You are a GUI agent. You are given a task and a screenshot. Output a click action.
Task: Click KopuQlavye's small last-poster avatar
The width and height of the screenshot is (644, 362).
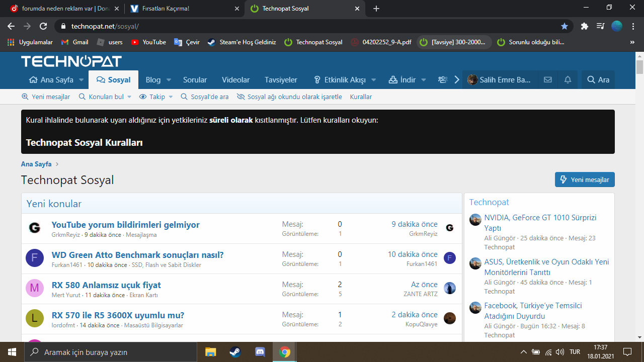pyautogui.click(x=450, y=318)
